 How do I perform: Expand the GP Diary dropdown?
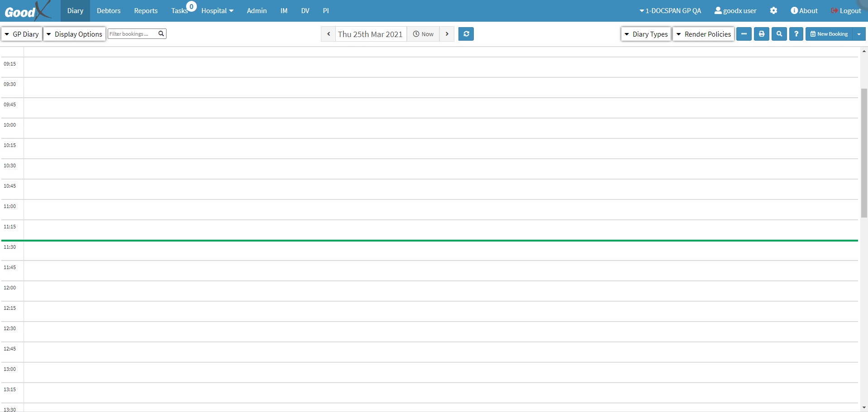pos(22,34)
